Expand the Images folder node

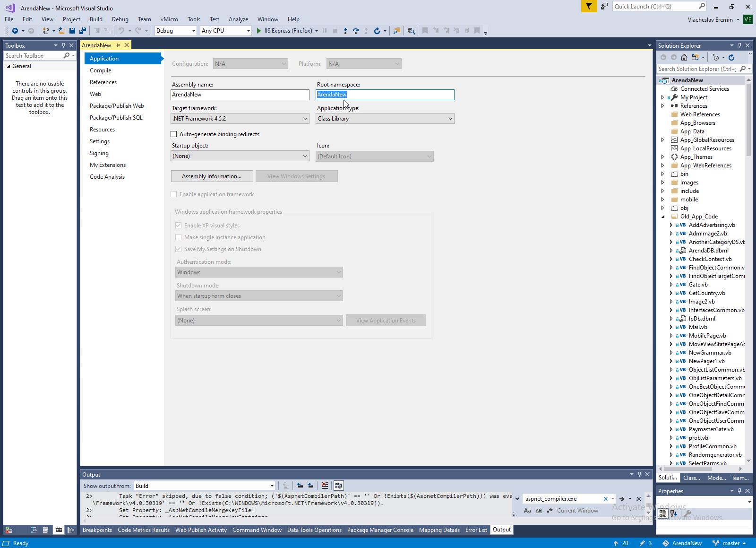(663, 183)
